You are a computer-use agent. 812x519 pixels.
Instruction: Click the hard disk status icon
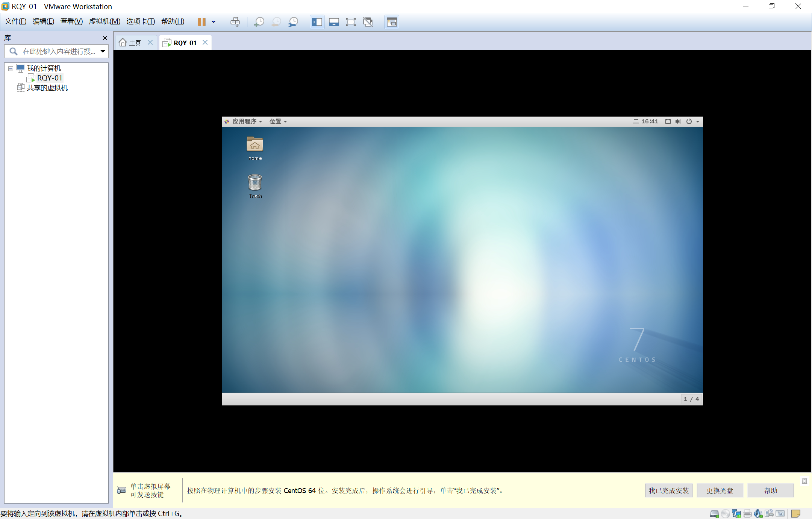coord(715,514)
